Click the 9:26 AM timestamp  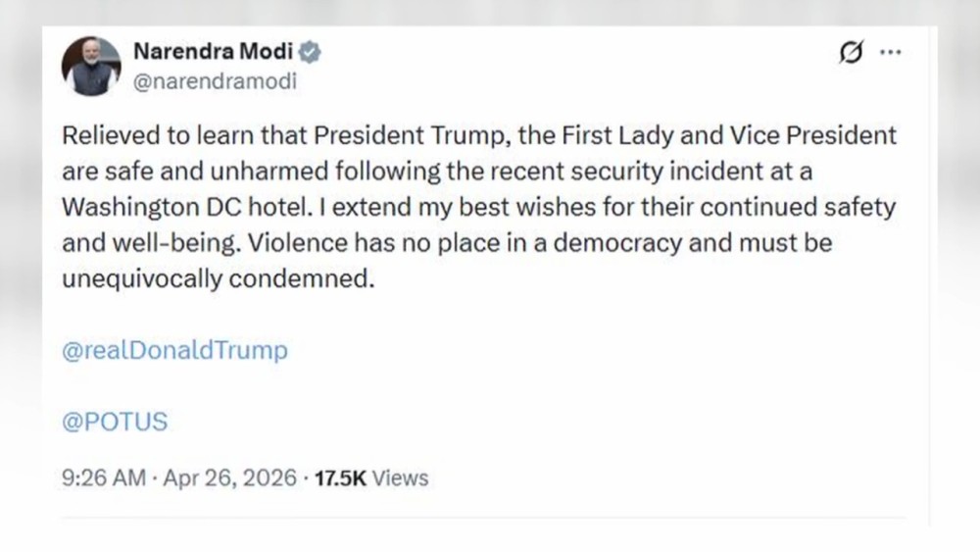click(x=104, y=478)
